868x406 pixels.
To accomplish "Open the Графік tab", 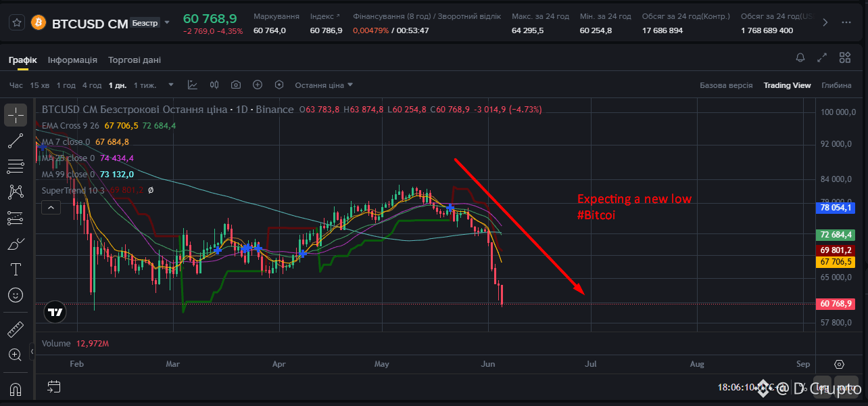I will (23, 60).
